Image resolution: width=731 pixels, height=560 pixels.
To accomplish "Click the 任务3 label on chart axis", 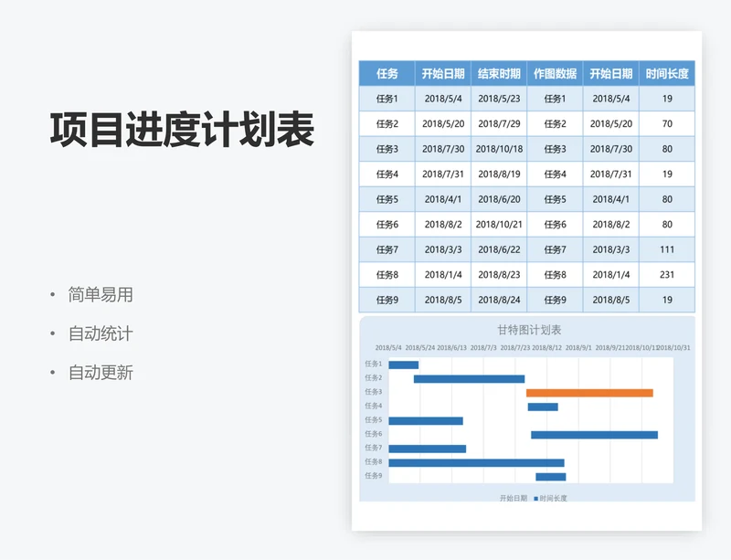I will (374, 392).
